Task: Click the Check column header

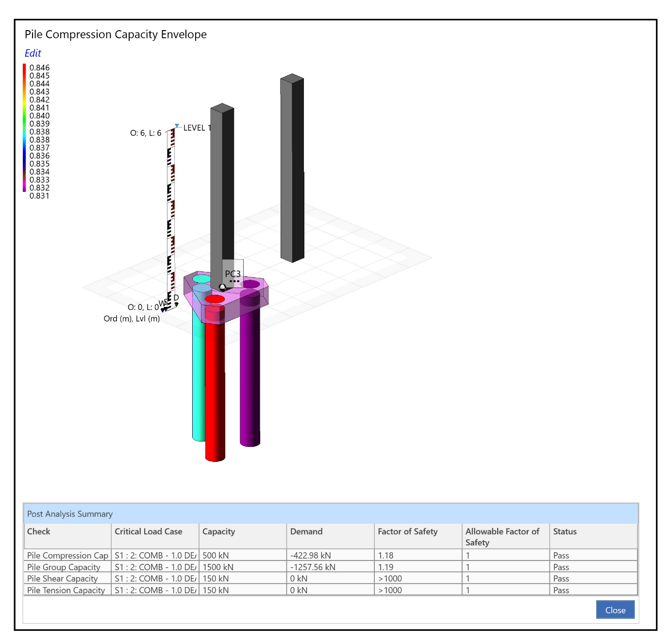Action: point(67,536)
